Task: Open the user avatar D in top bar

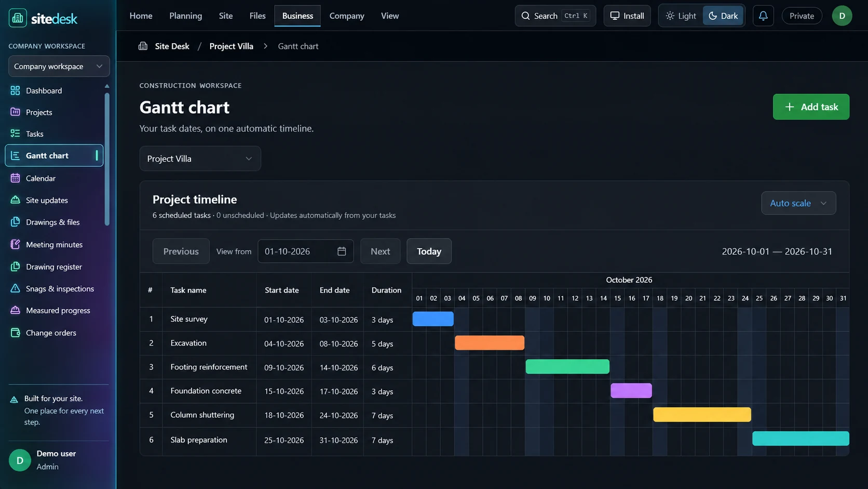Action: pyautogui.click(x=842, y=16)
